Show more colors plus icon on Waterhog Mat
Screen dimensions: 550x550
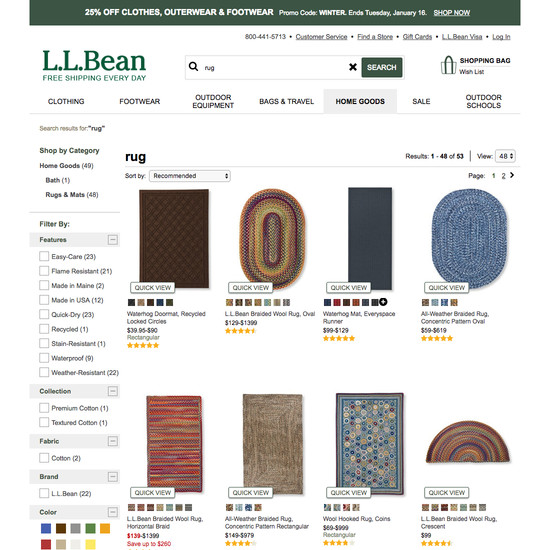pos(383,302)
